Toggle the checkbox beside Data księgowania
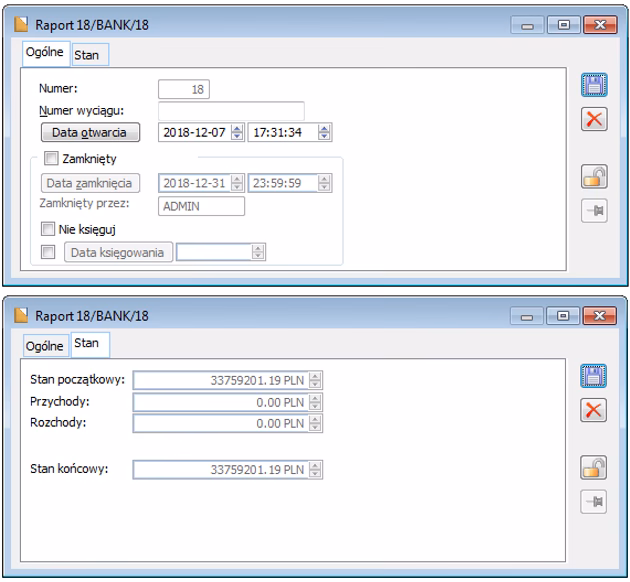Viewport: 630px width, 582px height. coord(49,253)
